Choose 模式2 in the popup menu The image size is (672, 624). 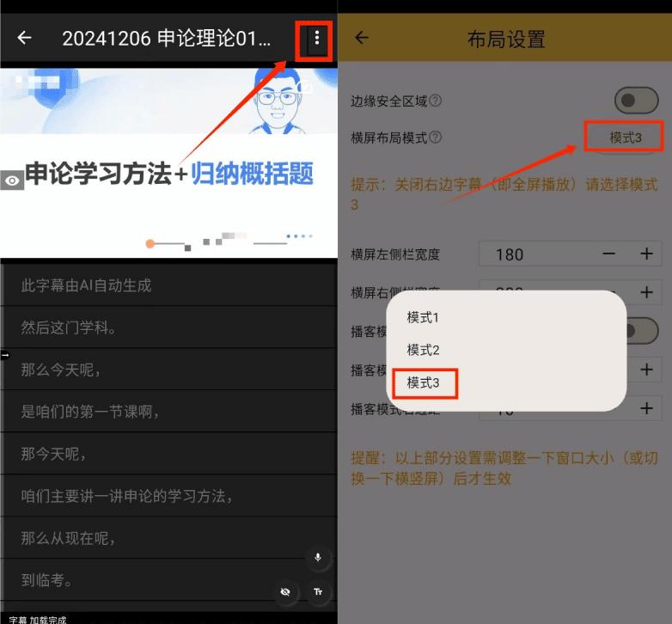click(423, 350)
